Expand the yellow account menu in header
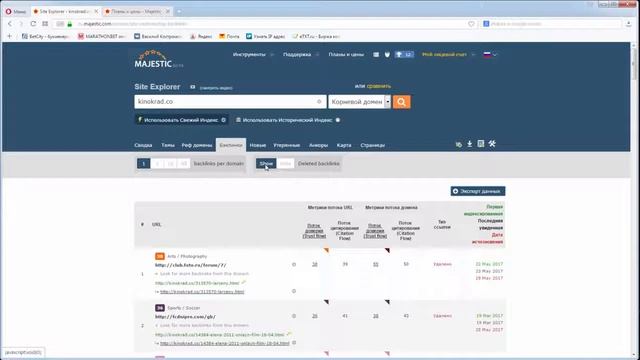 [448, 54]
